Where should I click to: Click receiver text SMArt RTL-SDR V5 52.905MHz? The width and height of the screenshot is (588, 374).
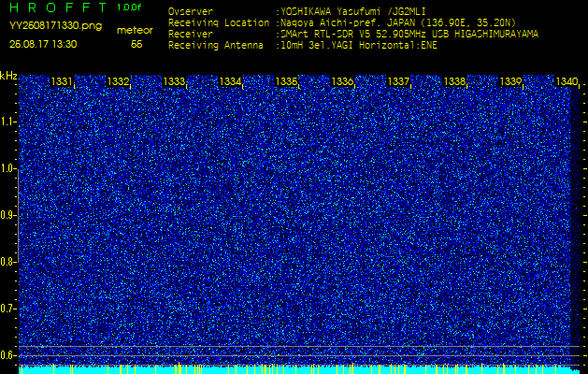coord(354,35)
